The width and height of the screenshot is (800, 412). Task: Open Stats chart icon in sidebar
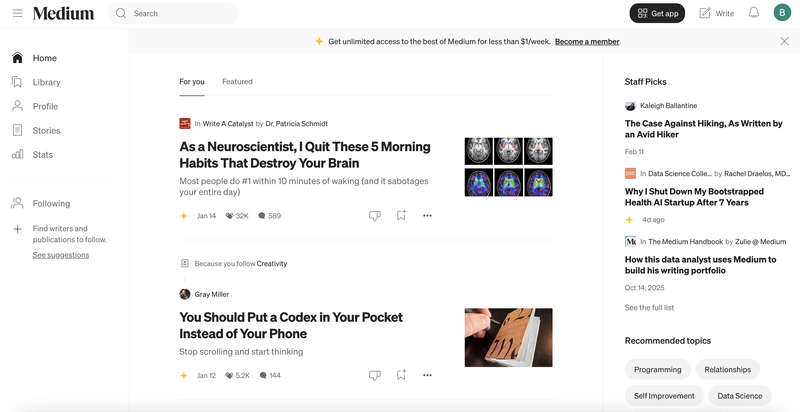pos(17,155)
